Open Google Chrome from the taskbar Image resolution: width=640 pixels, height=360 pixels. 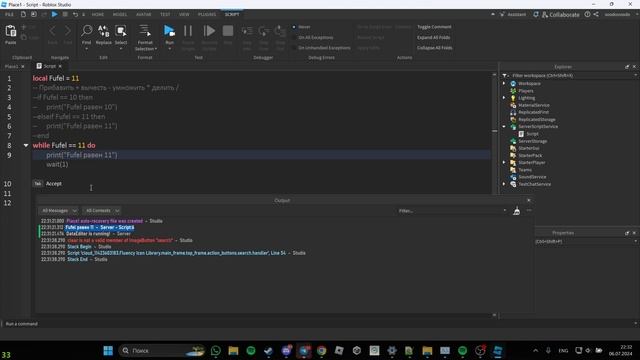[321, 351]
